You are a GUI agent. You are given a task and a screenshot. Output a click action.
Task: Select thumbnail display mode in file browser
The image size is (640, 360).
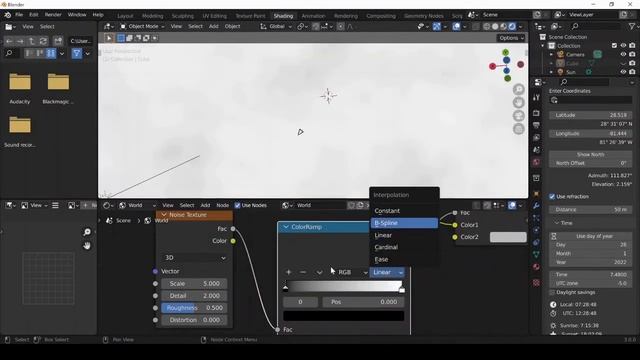coord(51,53)
